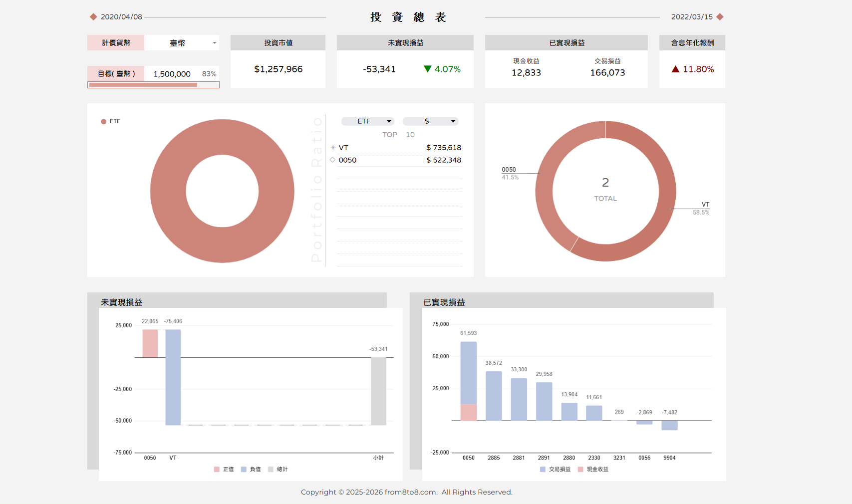Click the diamond marker beside 0050 row
Viewport: 852px width, 504px height.
[x=332, y=160]
